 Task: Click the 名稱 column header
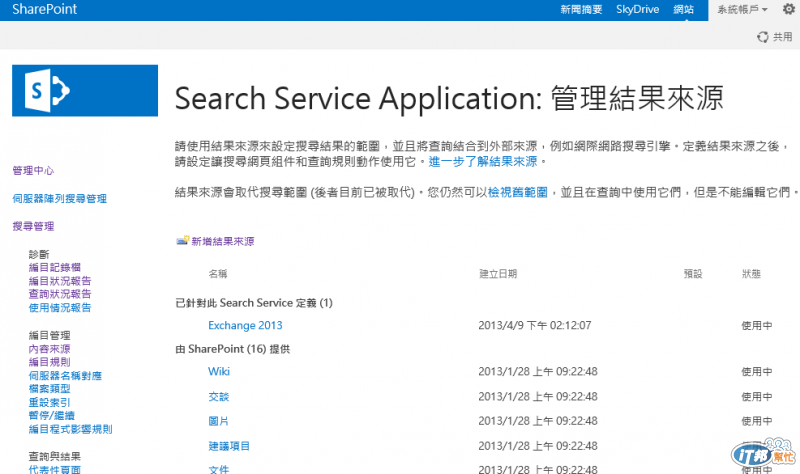click(218, 274)
